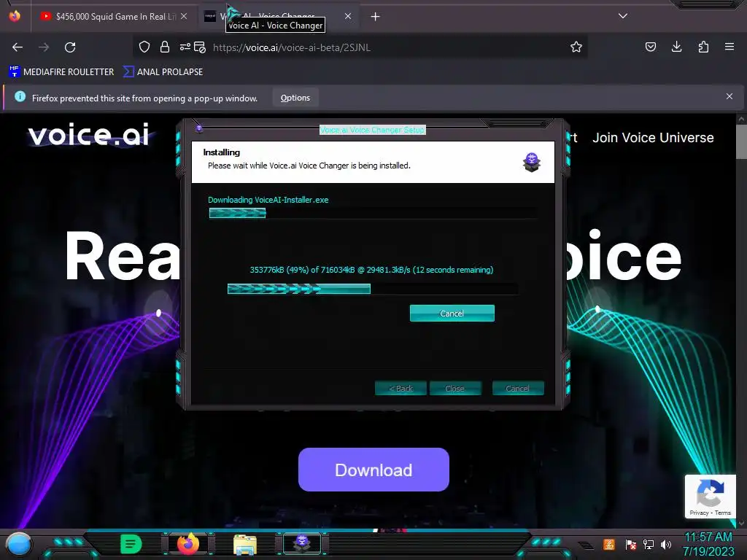Open File Explorer from the taskbar
The height and width of the screenshot is (560, 747).
[x=245, y=545]
